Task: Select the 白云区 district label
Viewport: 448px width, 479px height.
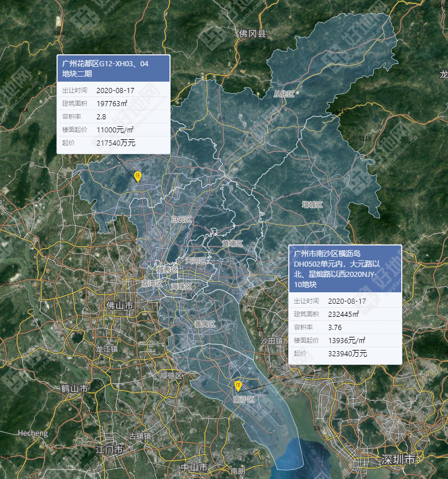Action: [x=181, y=219]
